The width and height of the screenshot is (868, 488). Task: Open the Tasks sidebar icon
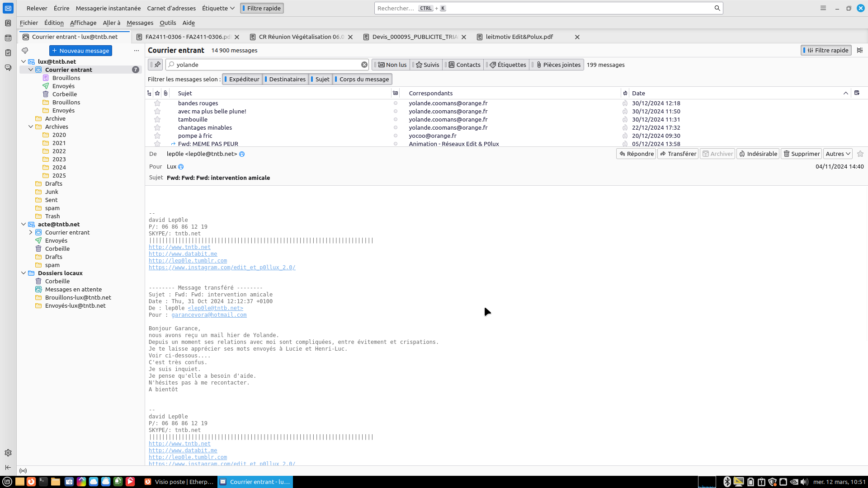tap(8, 53)
